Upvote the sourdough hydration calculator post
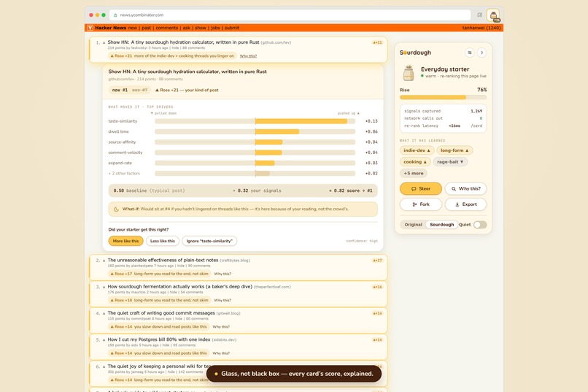Image resolution: width=588 pixels, height=392 pixels. pyautogui.click(x=104, y=42)
